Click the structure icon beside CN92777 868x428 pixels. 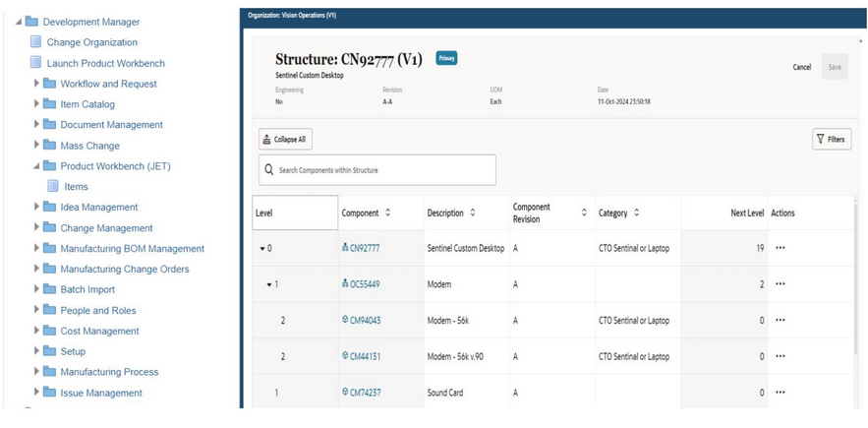[345, 248]
